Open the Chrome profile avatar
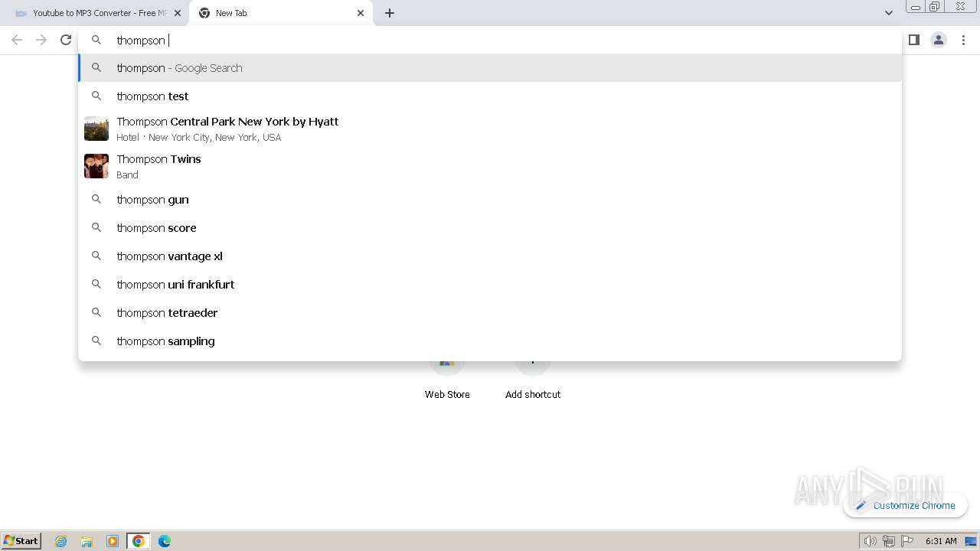The image size is (980, 551). pos(939,40)
